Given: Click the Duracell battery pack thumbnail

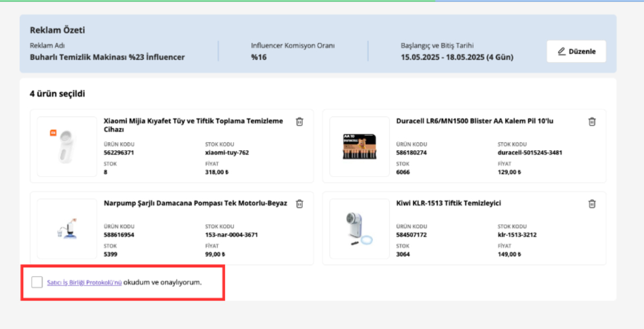Looking at the screenshot, I should (360, 147).
